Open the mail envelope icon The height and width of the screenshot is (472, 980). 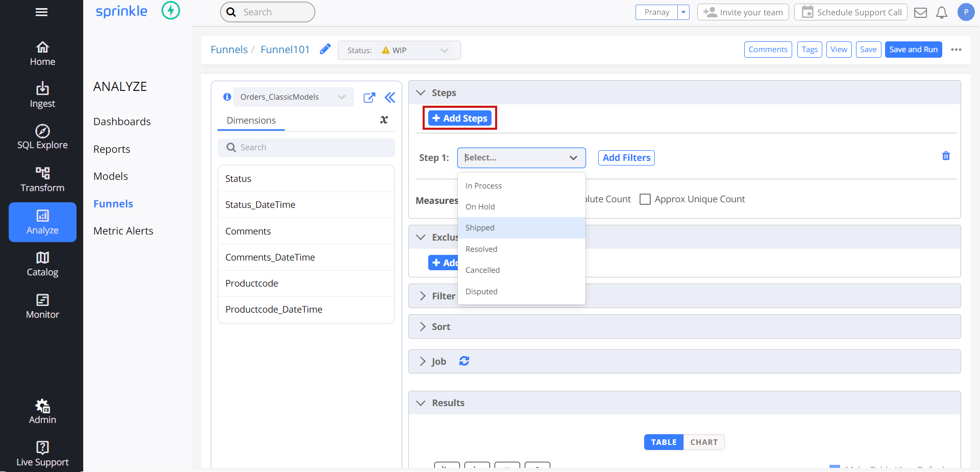[x=920, y=12]
